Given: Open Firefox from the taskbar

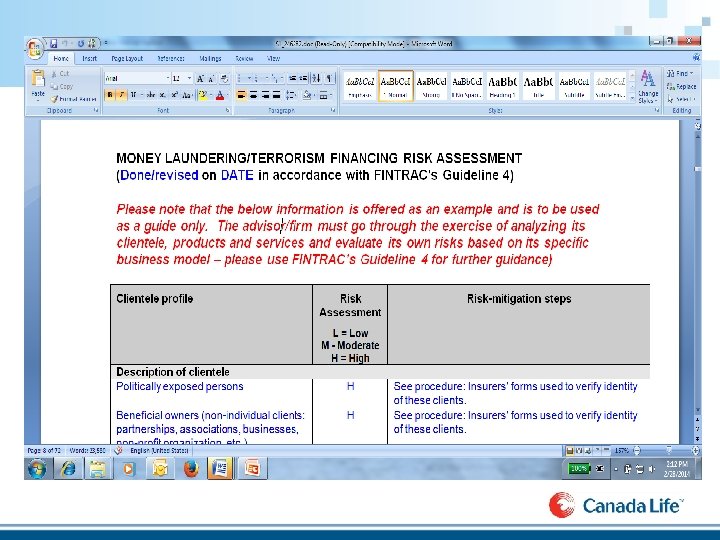Looking at the screenshot, I should click(191, 469).
